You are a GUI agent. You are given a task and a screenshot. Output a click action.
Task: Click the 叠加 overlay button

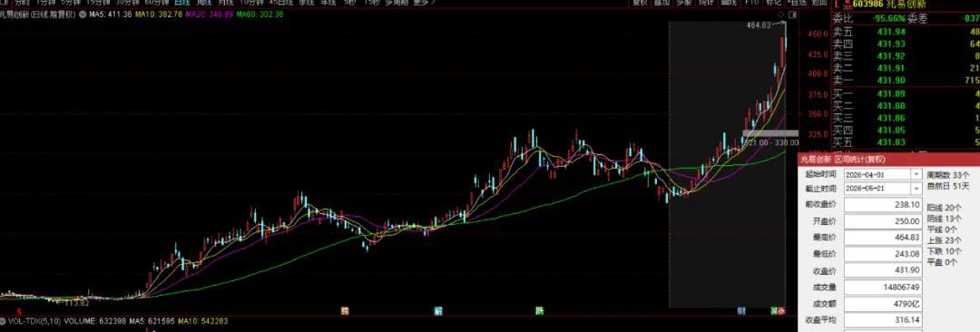tap(661, 3)
